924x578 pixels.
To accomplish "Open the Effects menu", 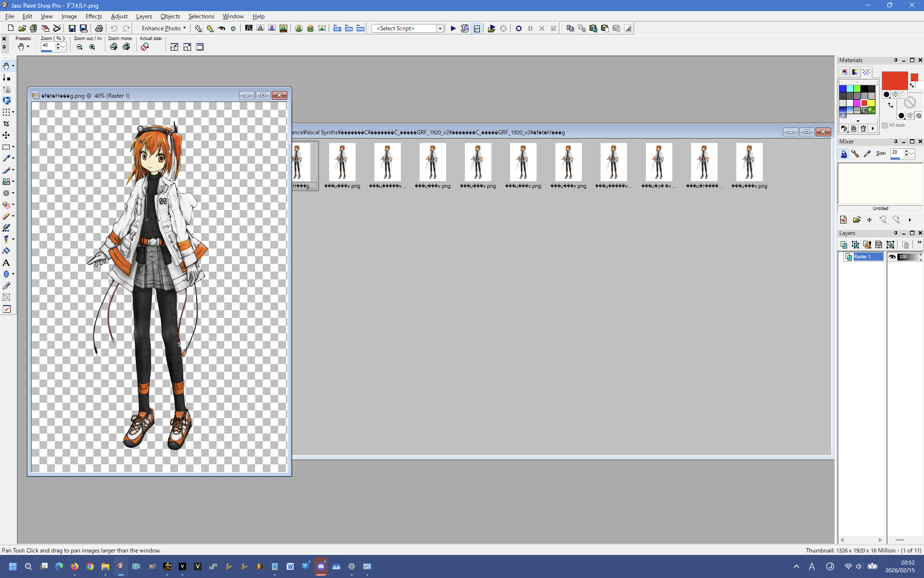I will coord(93,16).
